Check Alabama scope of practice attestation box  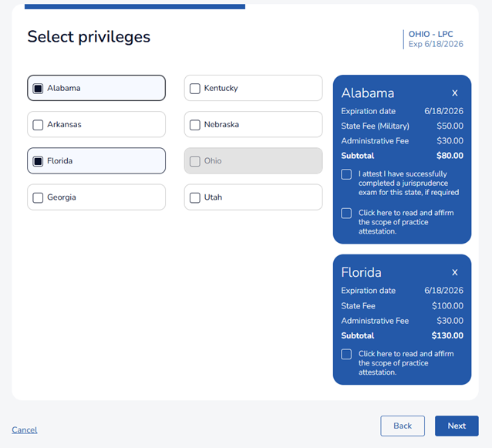pos(346,214)
